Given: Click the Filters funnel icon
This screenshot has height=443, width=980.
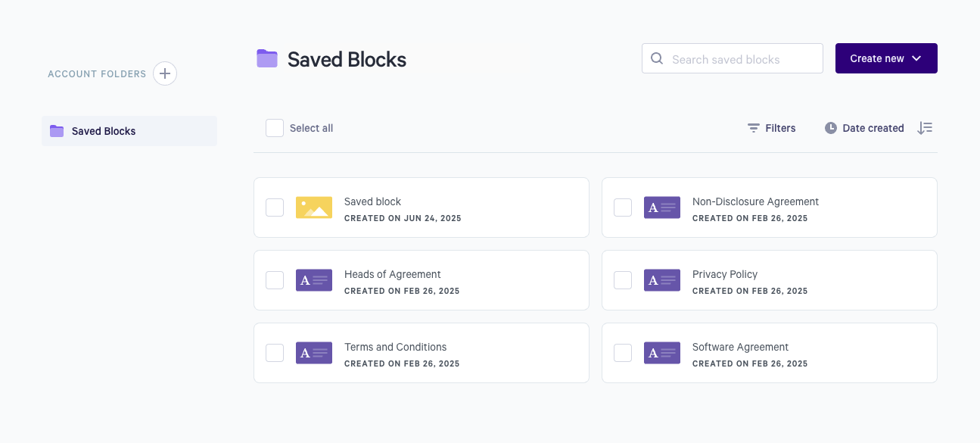Looking at the screenshot, I should click(x=754, y=128).
